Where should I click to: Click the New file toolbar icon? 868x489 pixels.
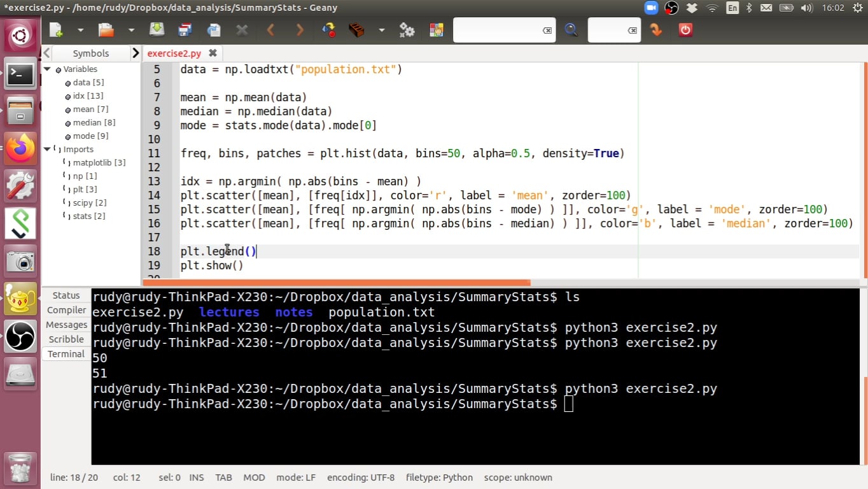57,30
